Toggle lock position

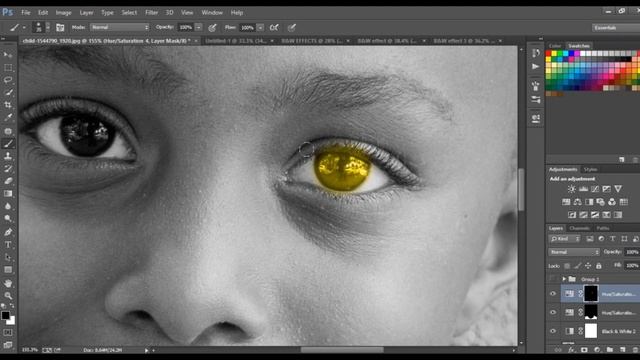tap(588, 266)
